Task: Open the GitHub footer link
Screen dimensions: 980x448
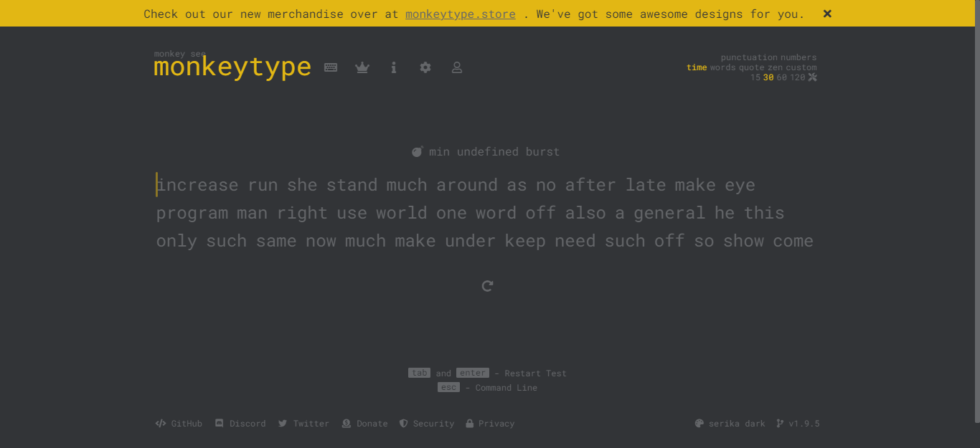Action: point(179,424)
